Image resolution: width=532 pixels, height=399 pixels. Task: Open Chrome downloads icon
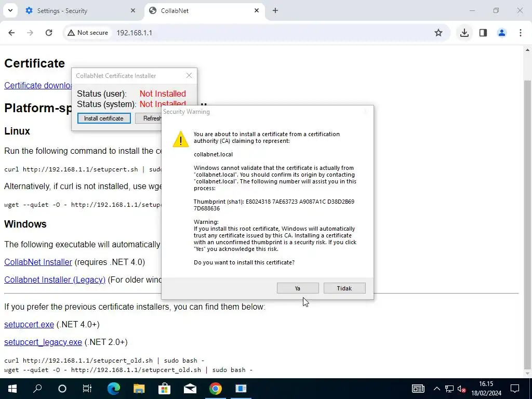click(464, 33)
